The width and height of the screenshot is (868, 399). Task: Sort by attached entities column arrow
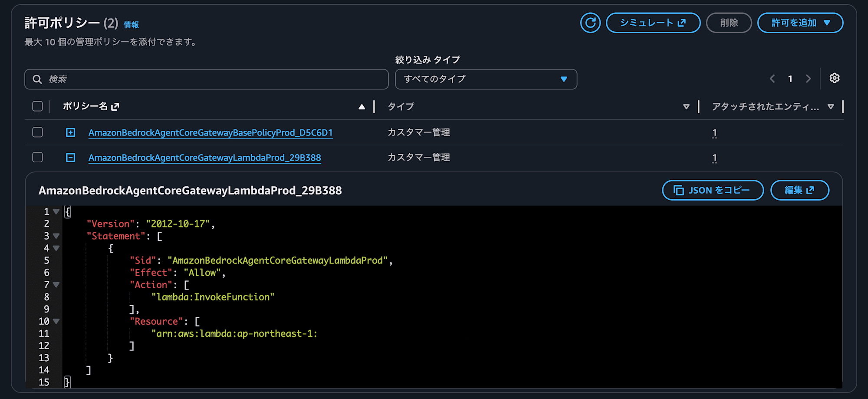pos(831,107)
